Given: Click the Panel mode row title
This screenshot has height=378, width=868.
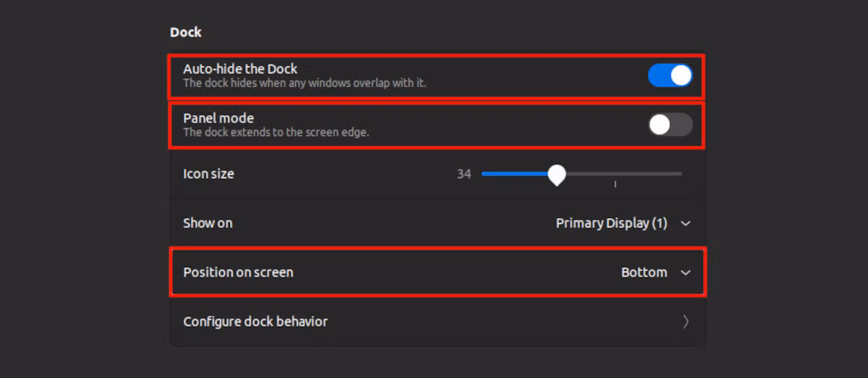Looking at the screenshot, I should coord(218,118).
